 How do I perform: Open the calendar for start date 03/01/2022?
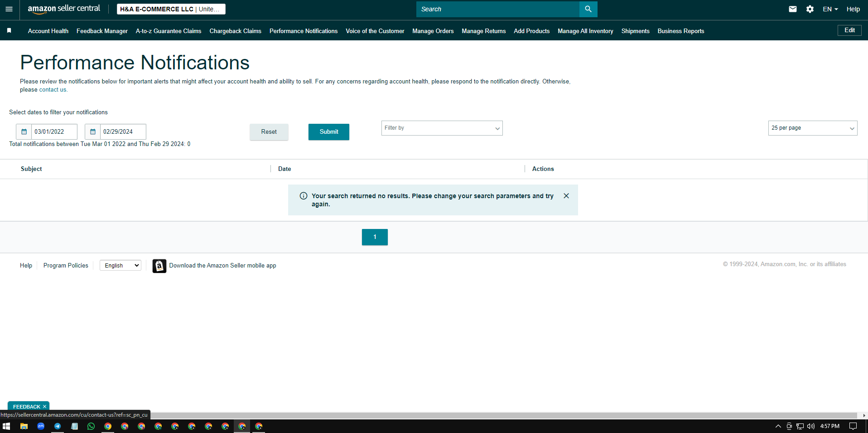coord(24,131)
